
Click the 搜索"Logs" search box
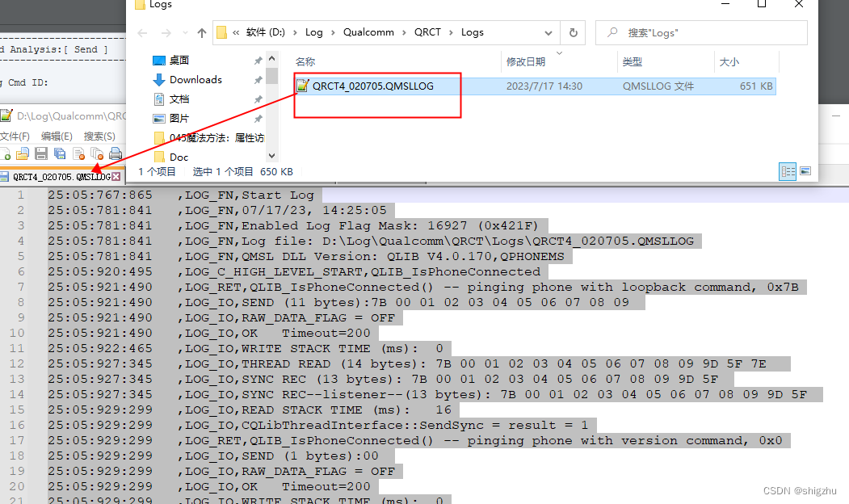(701, 32)
